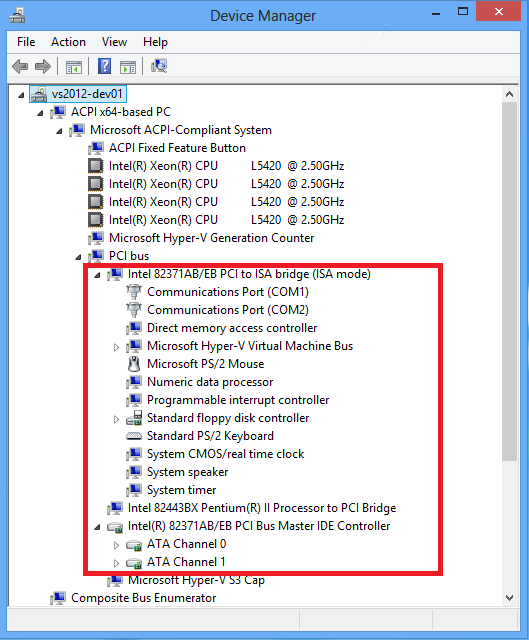This screenshot has width=529, height=640.
Task: Collapse the PCI to ISA bridge node
Action: point(97,275)
